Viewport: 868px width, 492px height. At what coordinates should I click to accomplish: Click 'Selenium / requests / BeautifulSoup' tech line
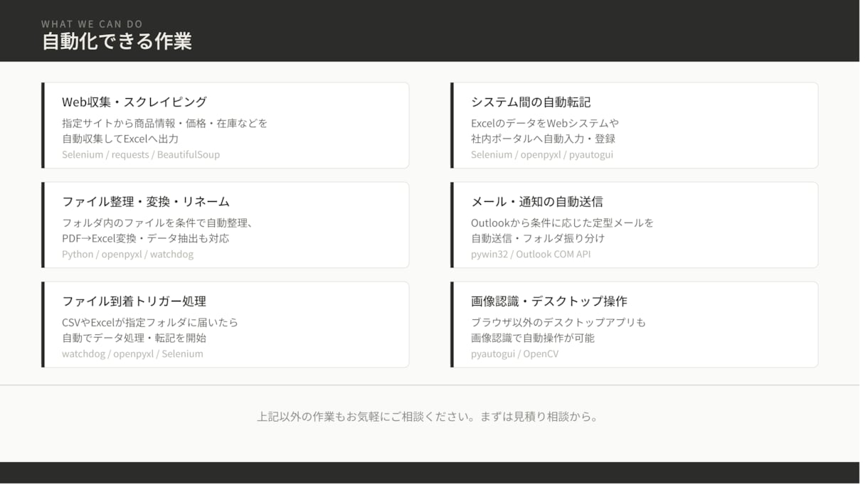point(142,156)
